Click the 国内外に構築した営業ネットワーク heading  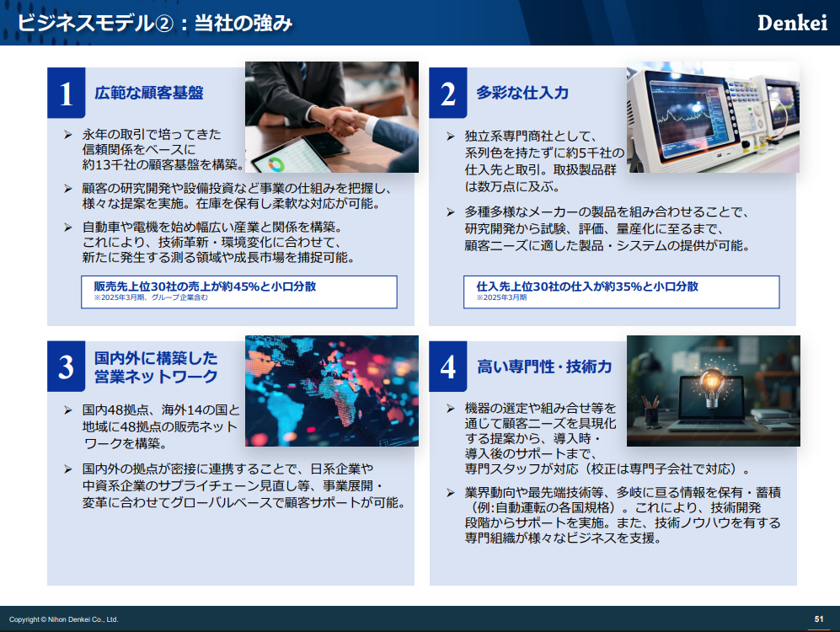[x=156, y=367]
